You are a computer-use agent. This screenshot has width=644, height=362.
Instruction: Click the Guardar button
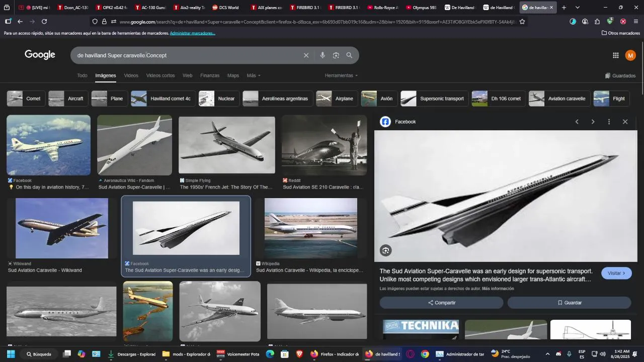pos(569,303)
